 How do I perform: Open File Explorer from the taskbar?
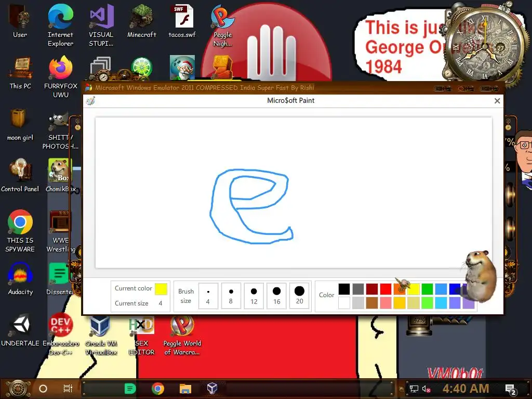click(185, 389)
